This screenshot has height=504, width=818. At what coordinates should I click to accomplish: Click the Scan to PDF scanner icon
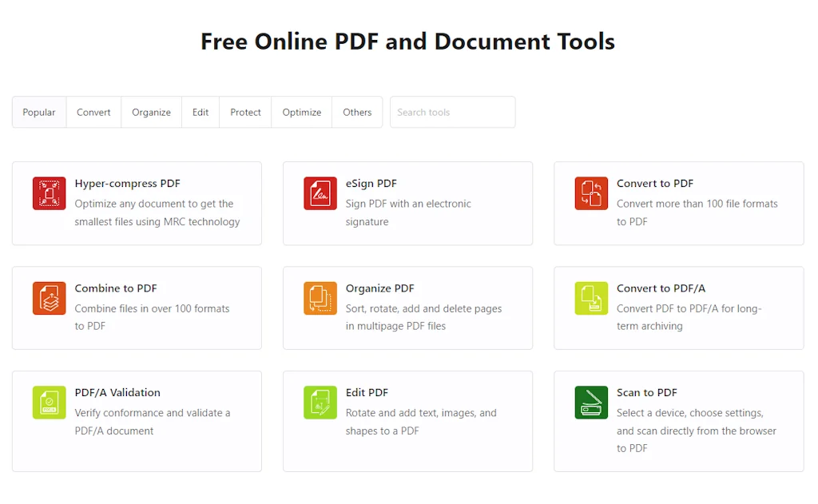tap(591, 402)
